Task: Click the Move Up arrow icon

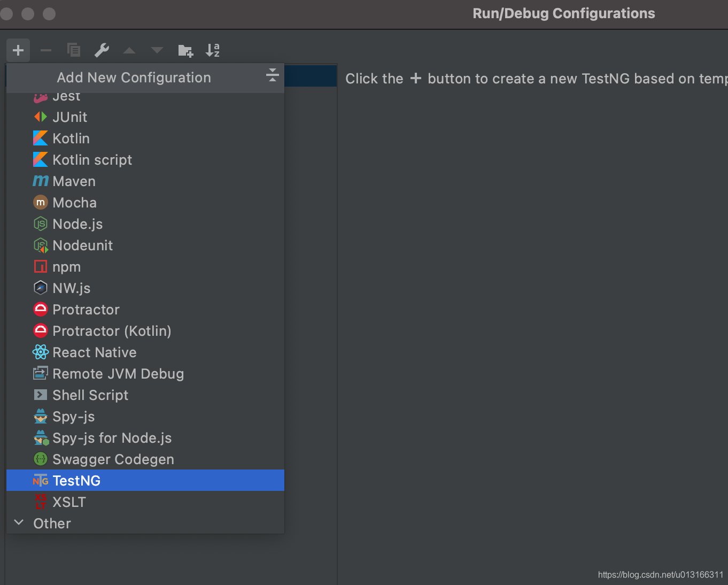Action: pyautogui.click(x=129, y=50)
